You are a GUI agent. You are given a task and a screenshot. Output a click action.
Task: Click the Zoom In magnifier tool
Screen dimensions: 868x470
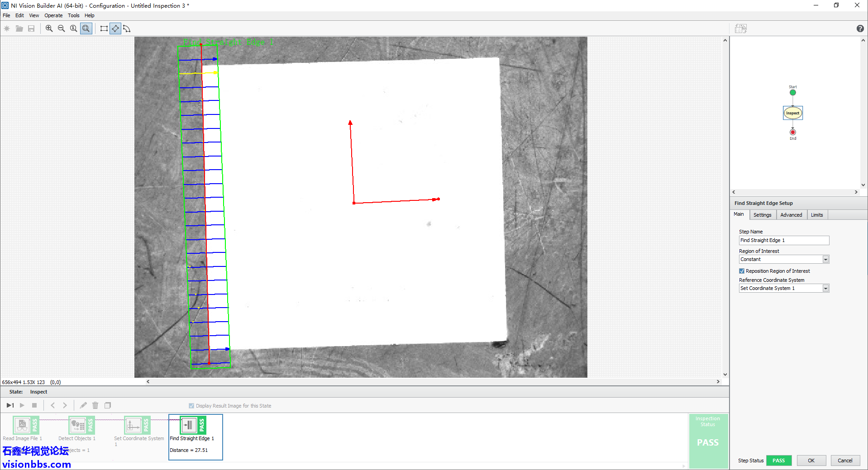49,28
